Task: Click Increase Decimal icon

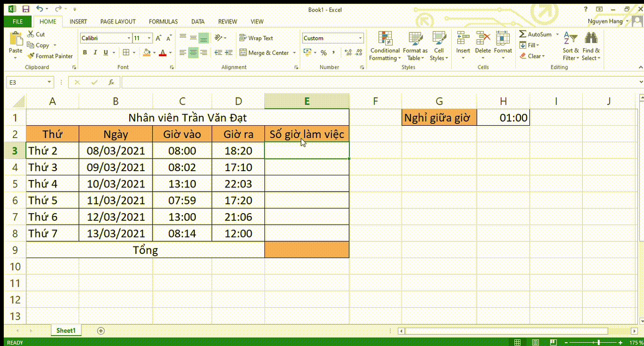Action: point(348,53)
